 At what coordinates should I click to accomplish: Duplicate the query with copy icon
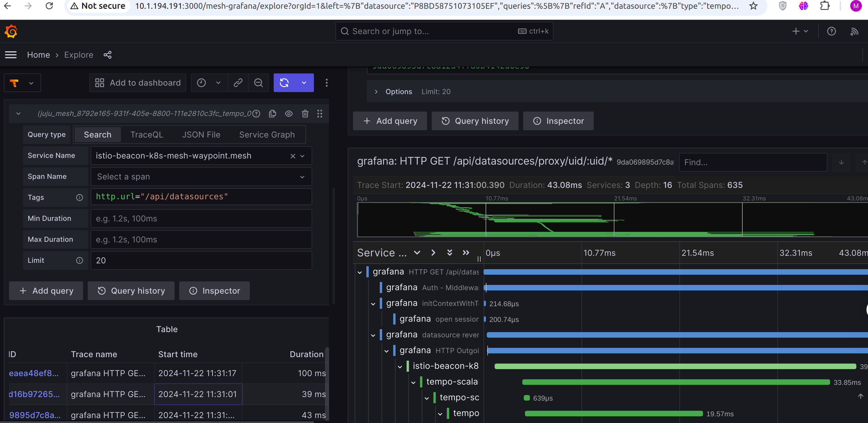[273, 114]
